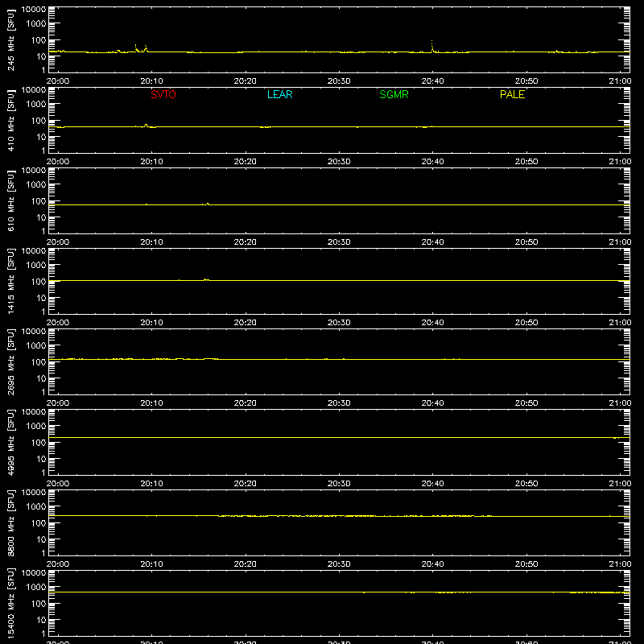Click the 20:30 time label under the 8800 MHz plot
The height and width of the screenshot is (644, 644).
[x=339, y=564]
